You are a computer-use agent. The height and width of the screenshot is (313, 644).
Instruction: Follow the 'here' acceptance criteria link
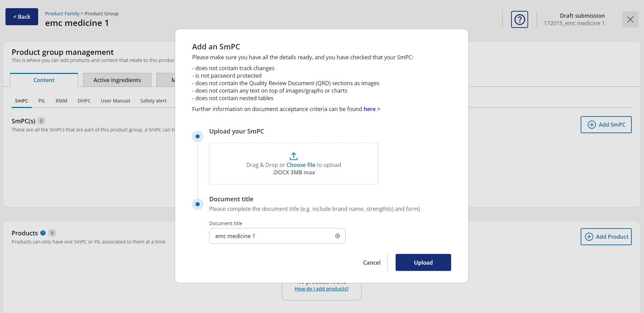[372, 109]
